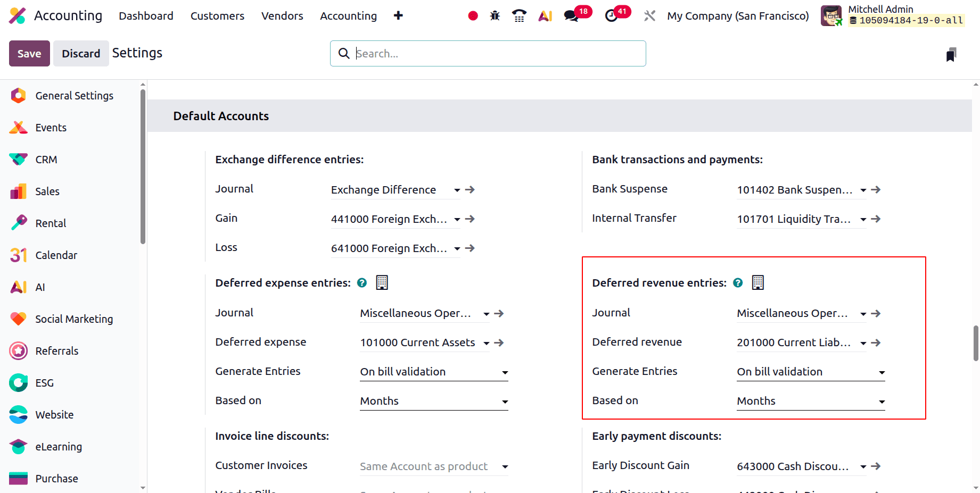Open the bug/debug tools icon in the top bar
This screenshot has height=493, width=980.
tap(495, 16)
